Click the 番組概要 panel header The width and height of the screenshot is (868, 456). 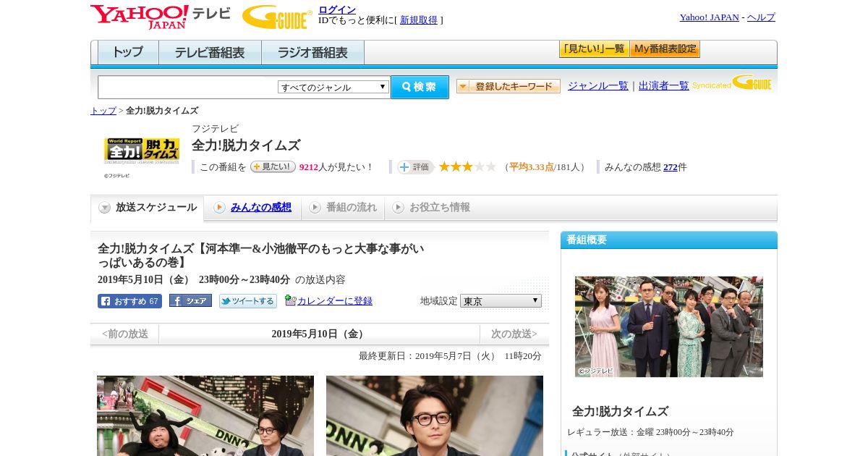coord(669,240)
